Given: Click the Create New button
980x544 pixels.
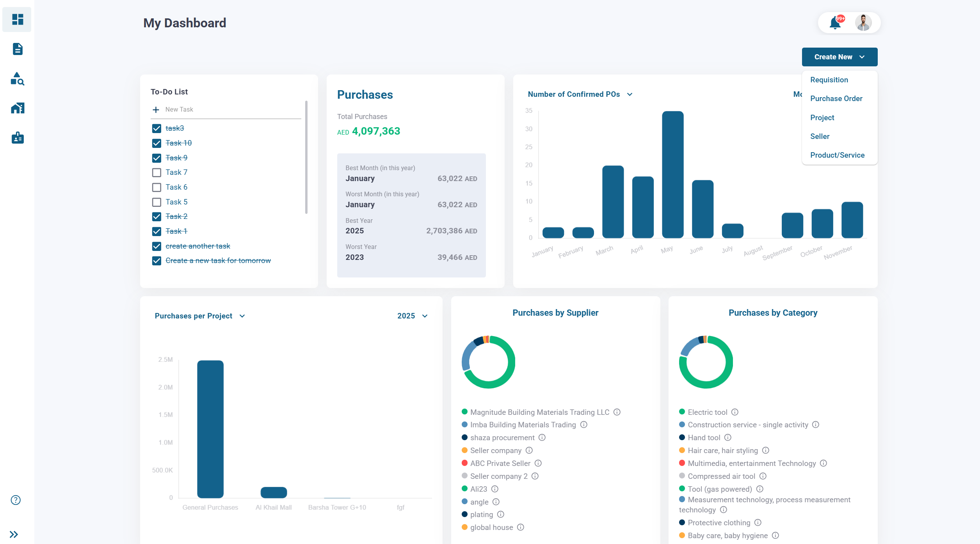Looking at the screenshot, I should (839, 57).
